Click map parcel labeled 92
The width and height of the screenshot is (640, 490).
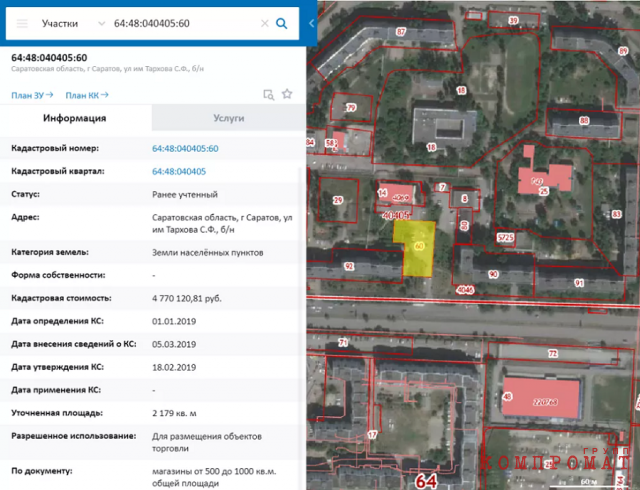click(349, 266)
